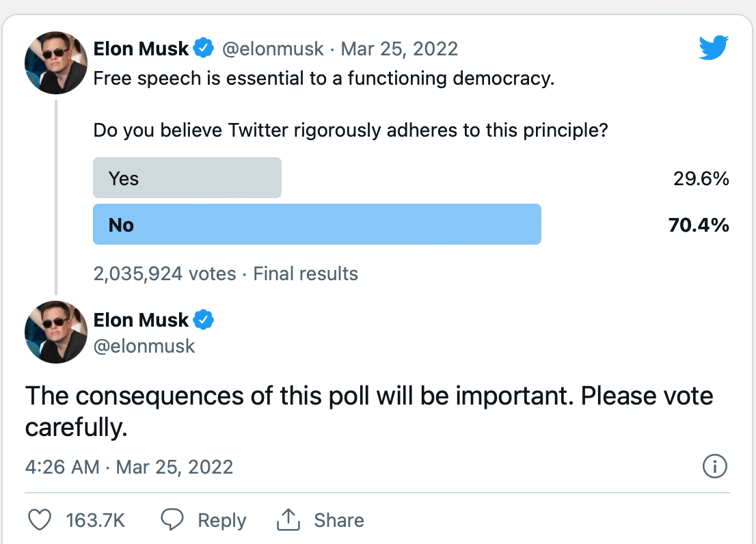Click verified badge on quoted poll tweet

click(x=204, y=49)
